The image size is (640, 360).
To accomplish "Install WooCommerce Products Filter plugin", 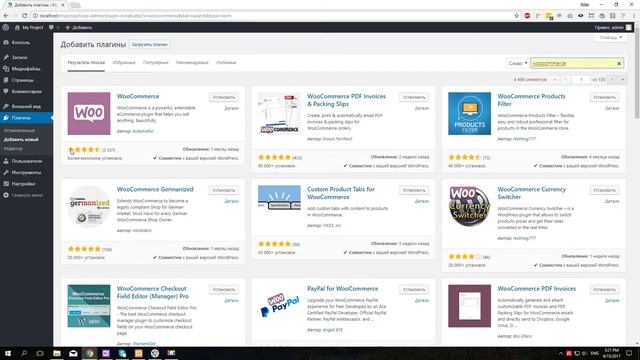I will tap(604, 97).
